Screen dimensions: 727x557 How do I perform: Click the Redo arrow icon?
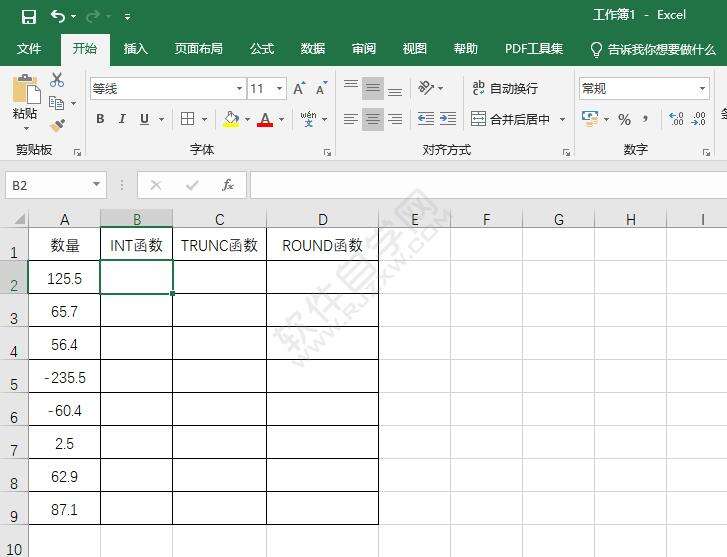(93, 17)
